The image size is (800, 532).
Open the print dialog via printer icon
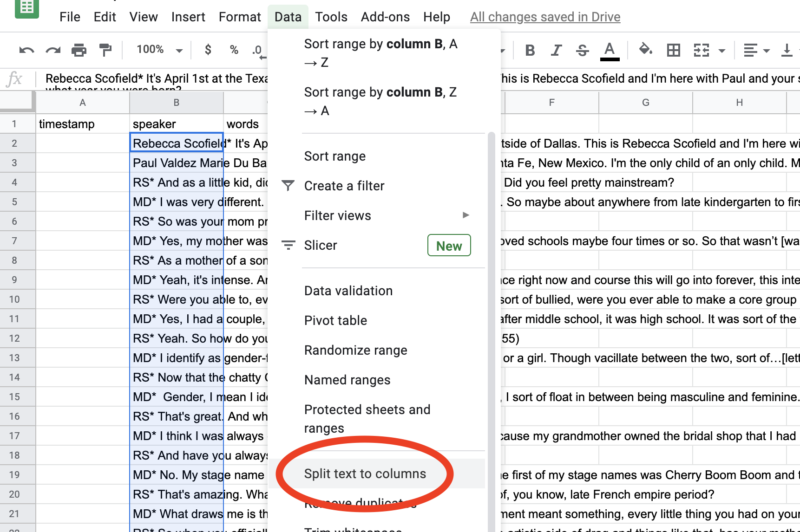(x=79, y=50)
